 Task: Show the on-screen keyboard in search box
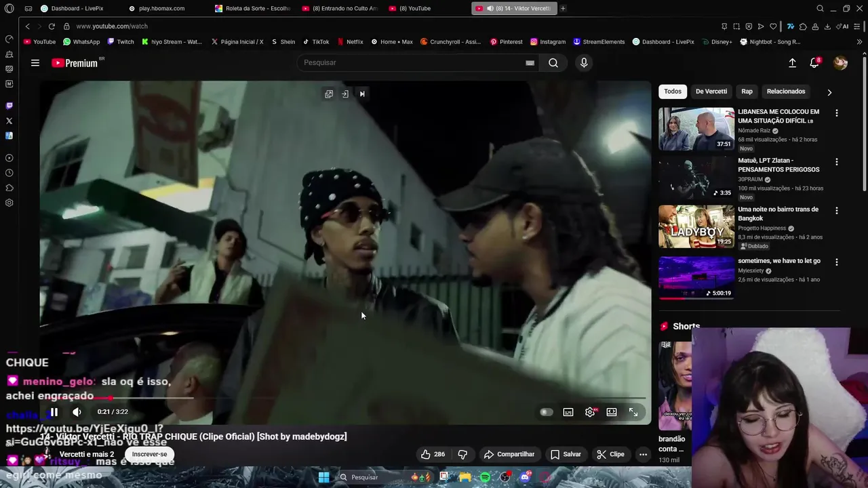pyautogui.click(x=530, y=63)
